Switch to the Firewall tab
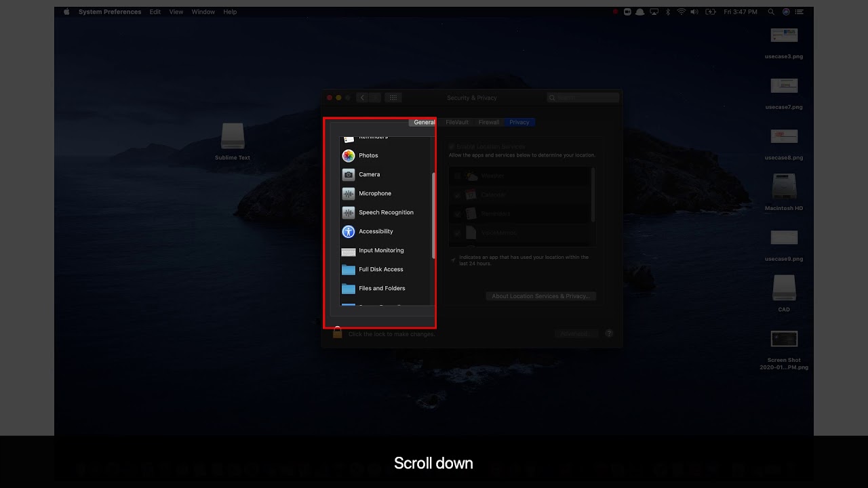Image resolution: width=868 pixels, height=488 pixels. [x=489, y=123]
